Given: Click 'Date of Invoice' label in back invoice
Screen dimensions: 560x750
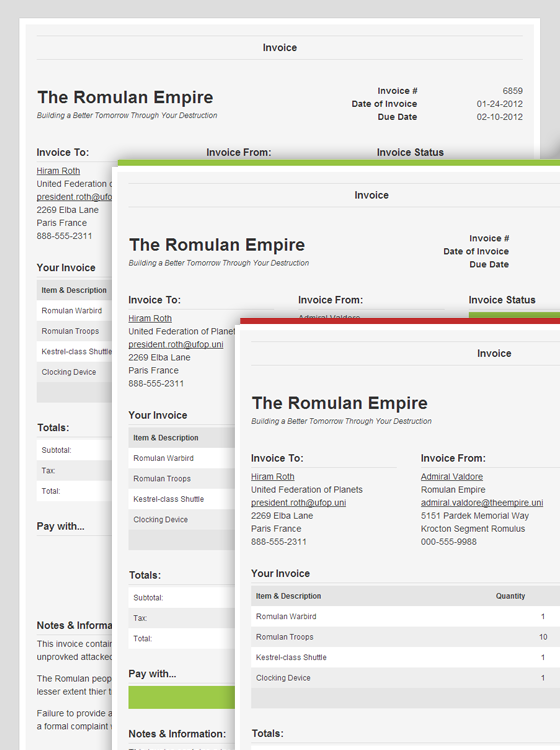Looking at the screenshot, I should tap(384, 104).
